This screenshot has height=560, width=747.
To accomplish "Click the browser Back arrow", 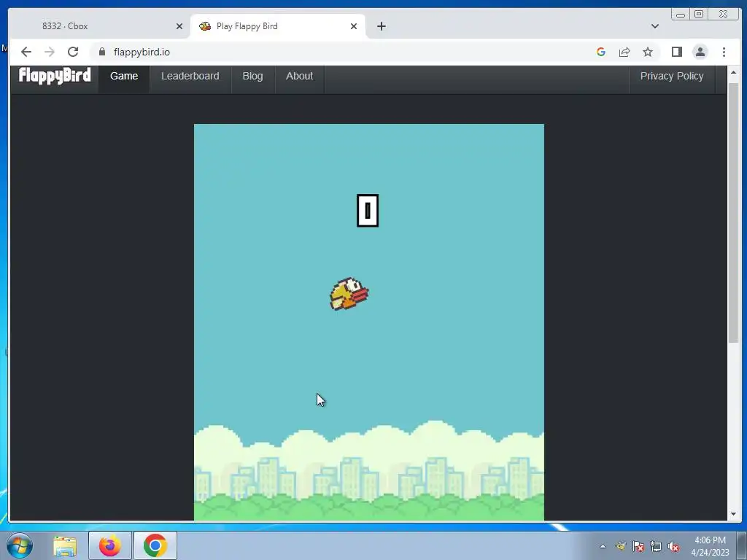I will tap(26, 52).
